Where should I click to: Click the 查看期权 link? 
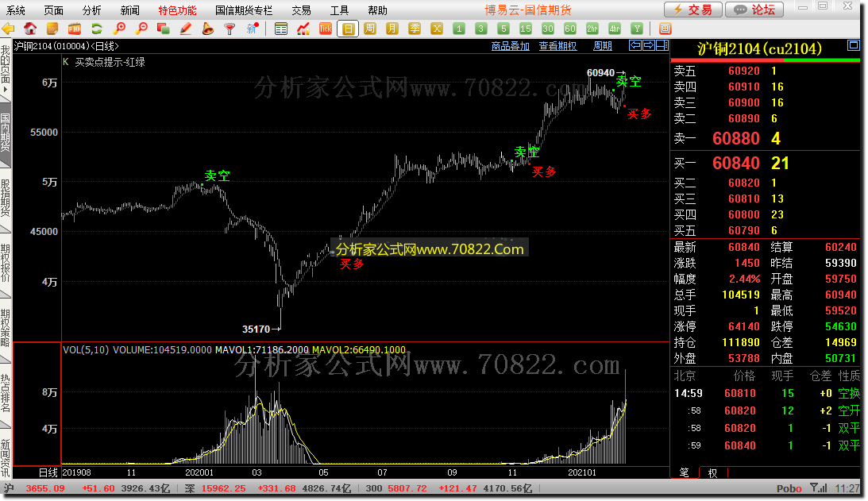[558, 46]
